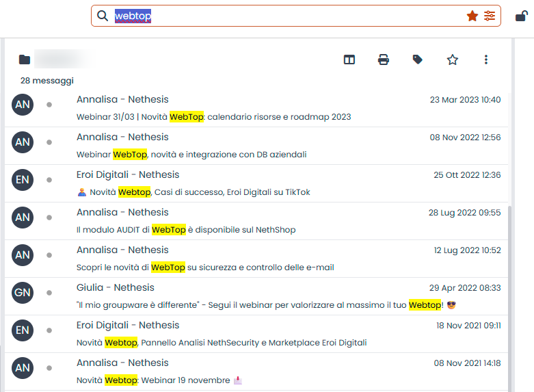Screen dimensions: 534x392
Task: Open the tag label icon
Action: pyautogui.click(x=418, y=60)
